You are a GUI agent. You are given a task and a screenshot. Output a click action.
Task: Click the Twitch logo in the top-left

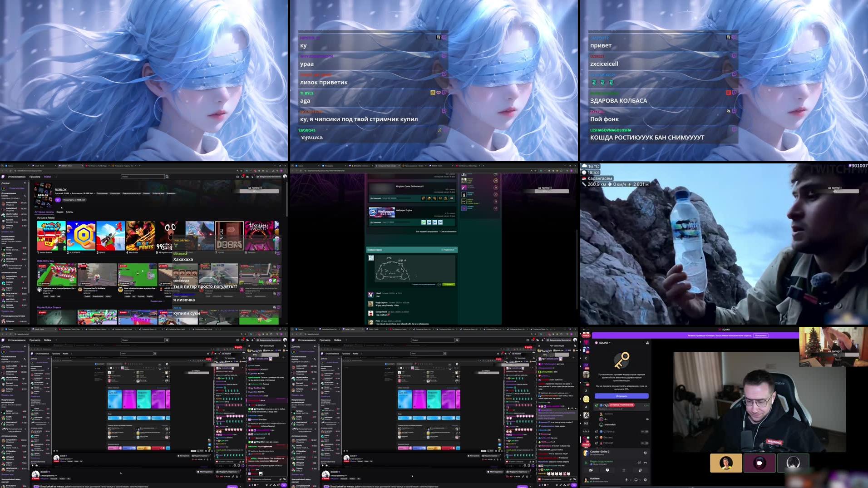coord(4,177)
